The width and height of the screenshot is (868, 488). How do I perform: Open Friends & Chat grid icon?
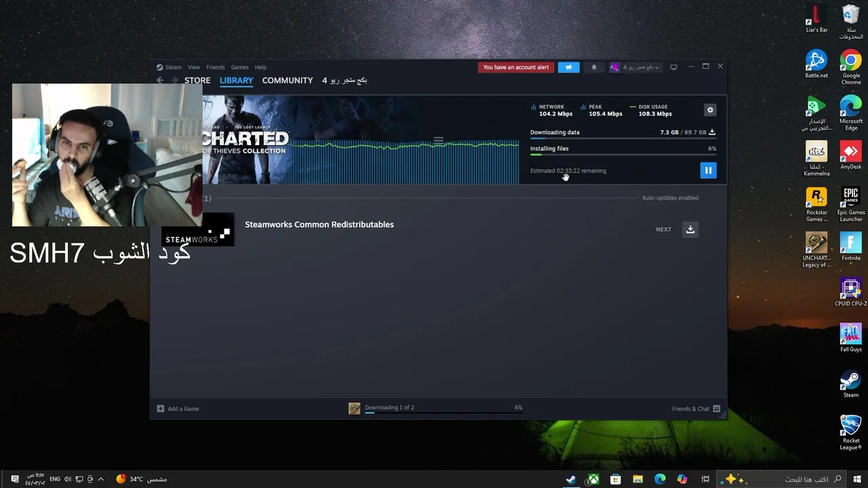pos(716,409)
